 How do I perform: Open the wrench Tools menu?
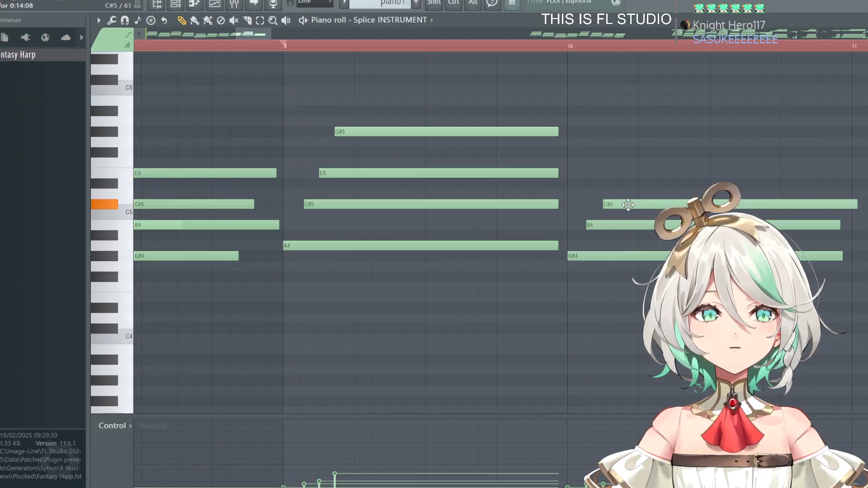[112, 20]
